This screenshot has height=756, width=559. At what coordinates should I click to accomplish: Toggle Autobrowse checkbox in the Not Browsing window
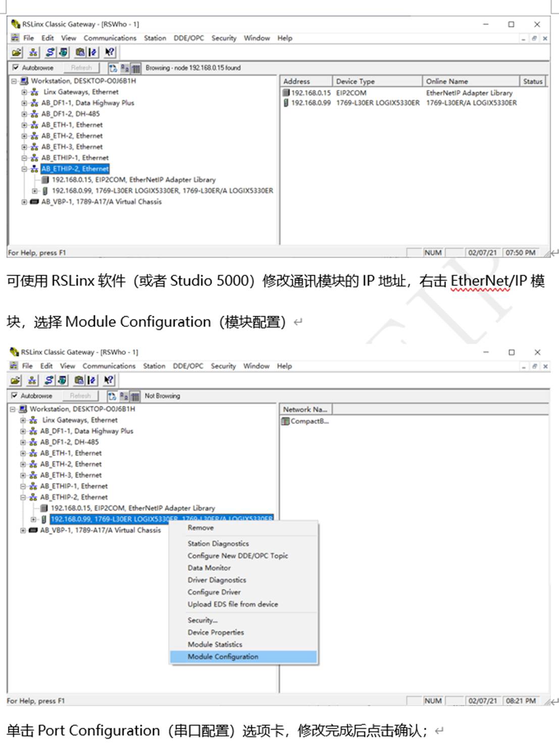tap(14, 396)
